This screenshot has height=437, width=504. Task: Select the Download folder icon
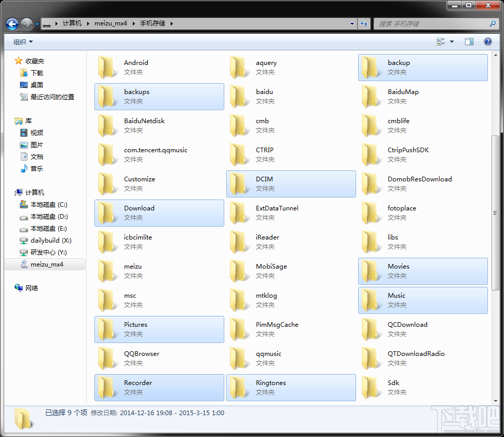(107, 213)
